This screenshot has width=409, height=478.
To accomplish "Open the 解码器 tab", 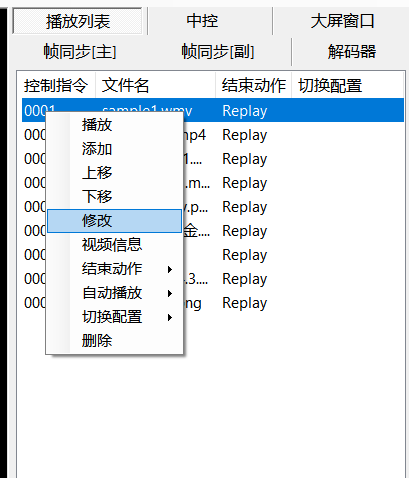I will [352, 52].
